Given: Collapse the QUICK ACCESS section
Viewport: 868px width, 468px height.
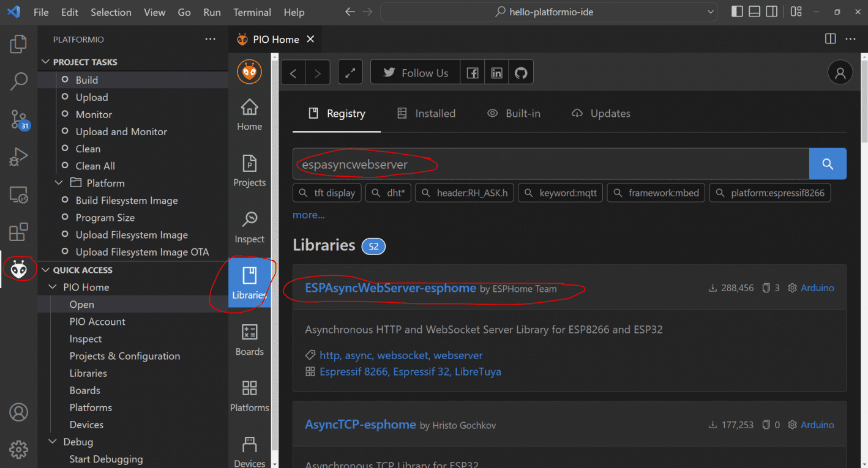Looking at the screenshot, I should 45,270.
